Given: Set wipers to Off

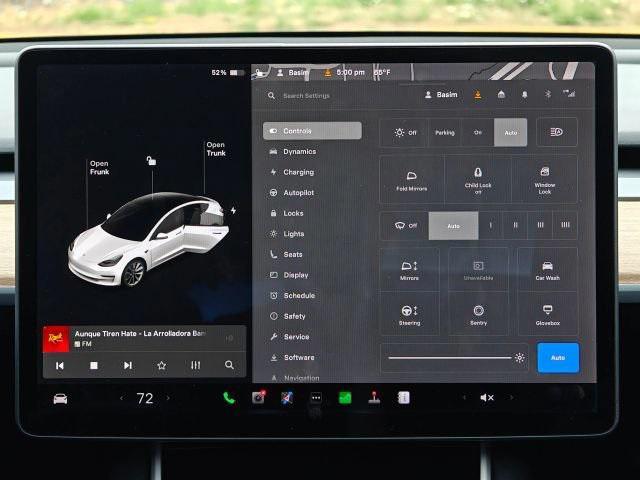Looking at the screenshot, I should click(x=405, y=225).
